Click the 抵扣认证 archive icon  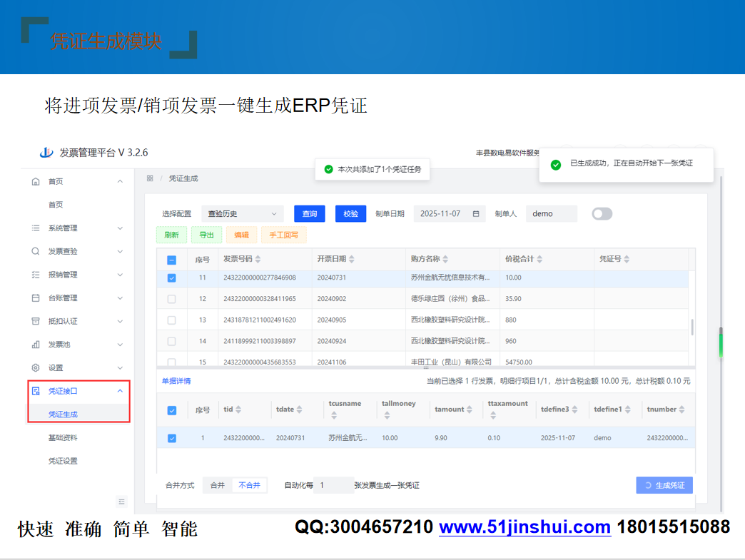36,322
